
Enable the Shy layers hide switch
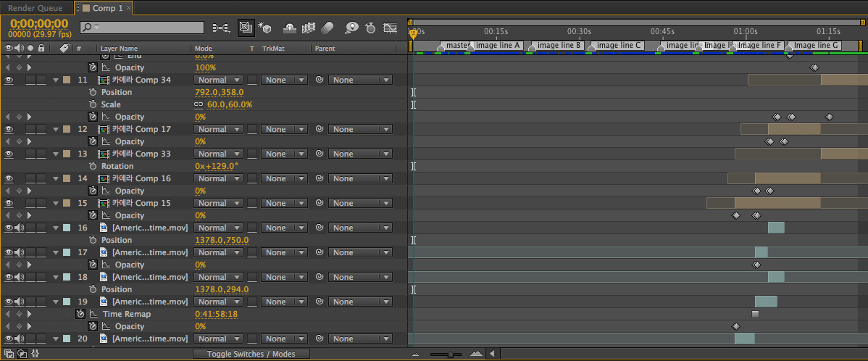point(288,28)
